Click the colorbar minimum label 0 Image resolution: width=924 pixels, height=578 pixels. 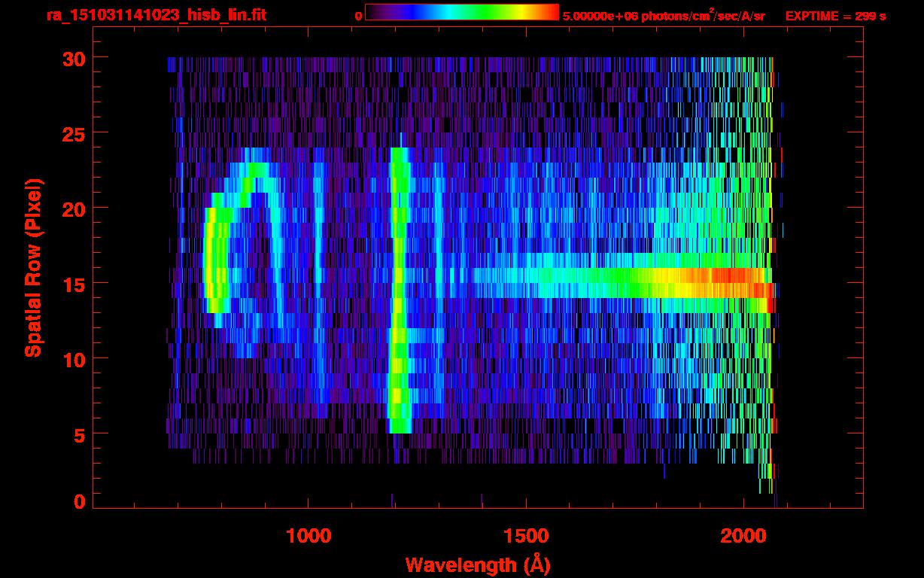[x=358, y=15]
